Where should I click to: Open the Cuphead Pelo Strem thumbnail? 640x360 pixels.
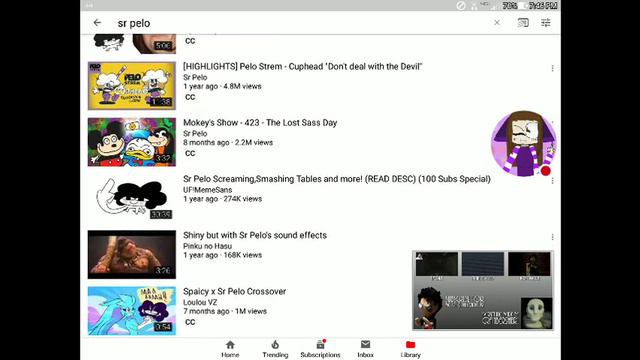(132, 86)
